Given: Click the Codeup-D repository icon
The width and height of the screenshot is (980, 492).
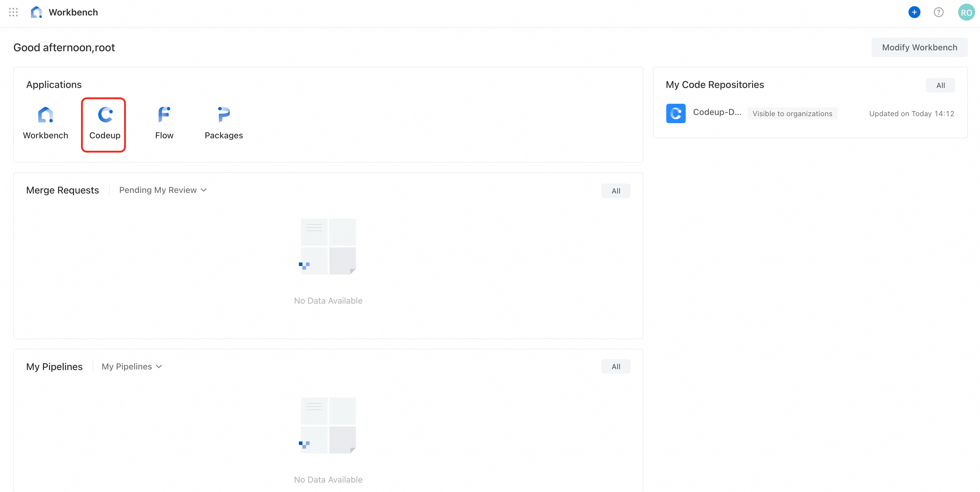Looking at the screenshot, I should 676,113.
